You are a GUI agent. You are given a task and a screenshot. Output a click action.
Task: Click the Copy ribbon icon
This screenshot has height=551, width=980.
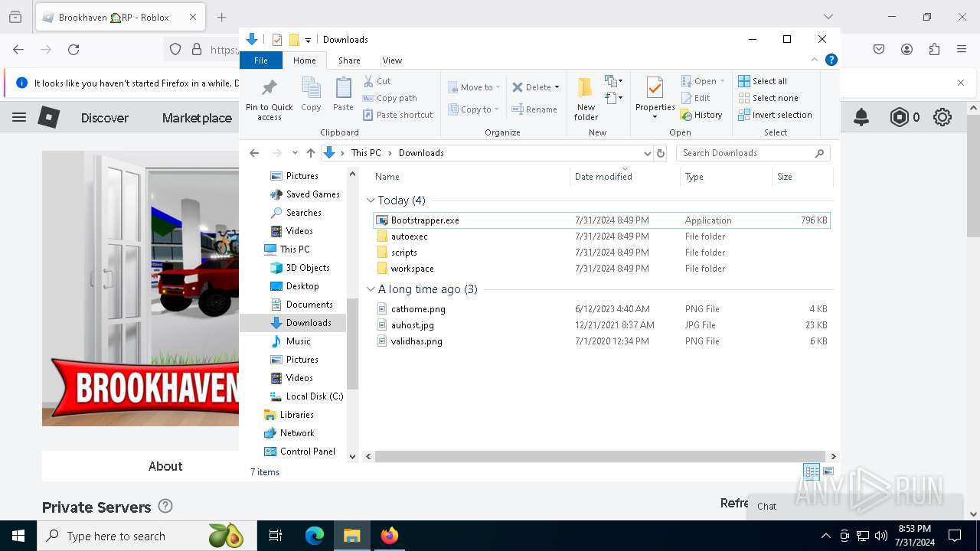pos(311,88)
